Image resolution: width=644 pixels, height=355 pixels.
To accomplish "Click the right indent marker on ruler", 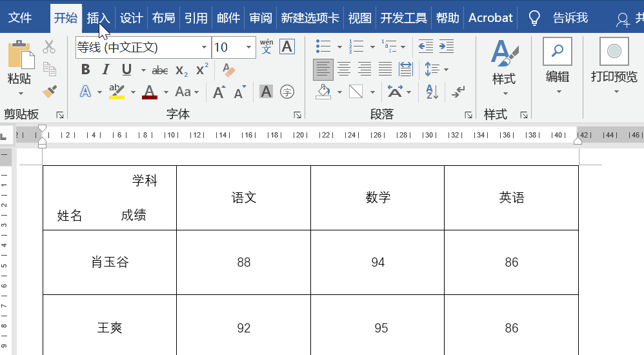I will pos(578,141).
